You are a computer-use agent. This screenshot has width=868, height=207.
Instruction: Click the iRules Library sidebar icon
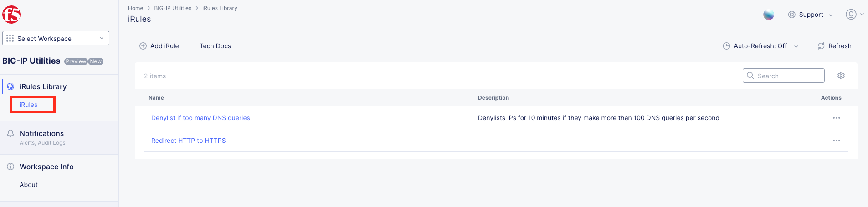coord(10,86)
